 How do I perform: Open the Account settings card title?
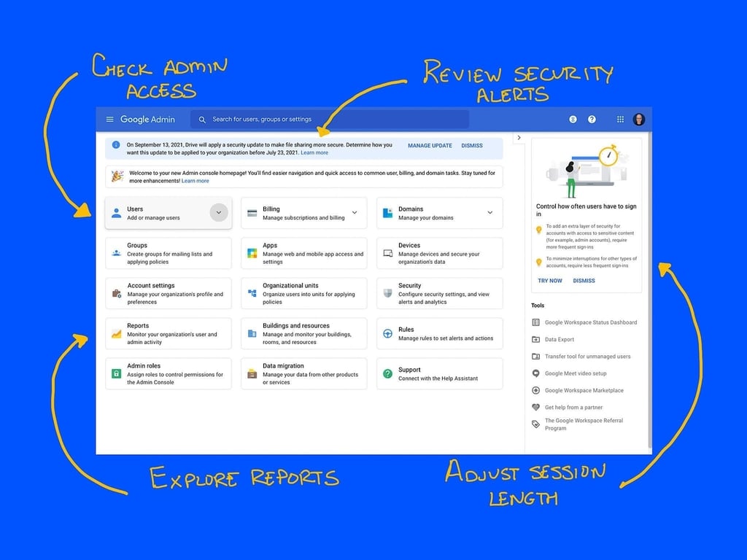point(151,286)
